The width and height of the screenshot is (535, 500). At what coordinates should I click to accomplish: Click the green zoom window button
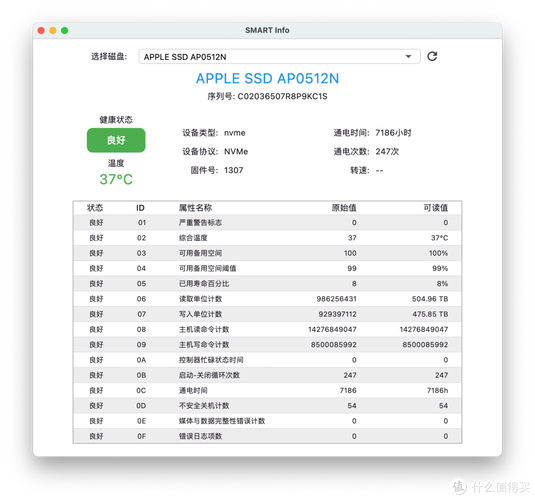pyautogui.click(x=64, y=30)
